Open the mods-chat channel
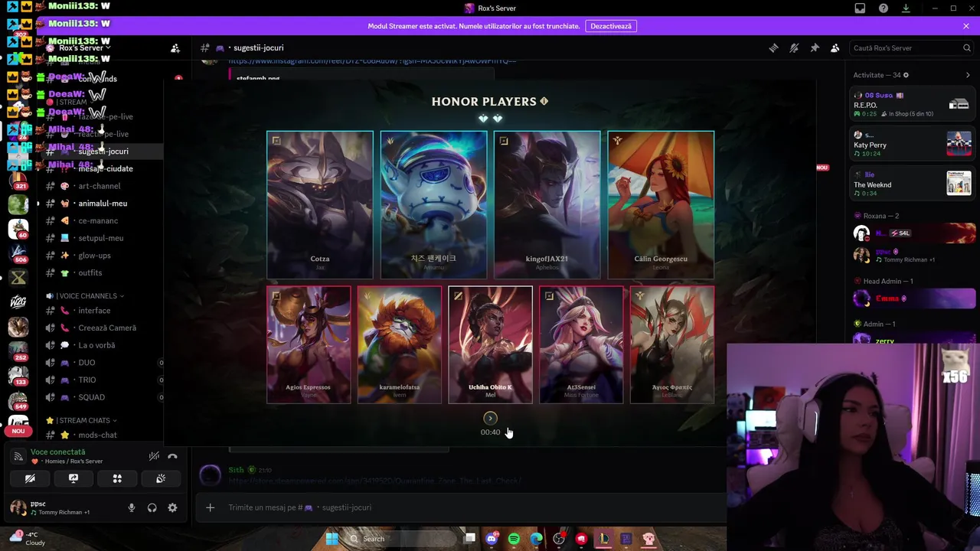980x551 pixels. point(103,435)
